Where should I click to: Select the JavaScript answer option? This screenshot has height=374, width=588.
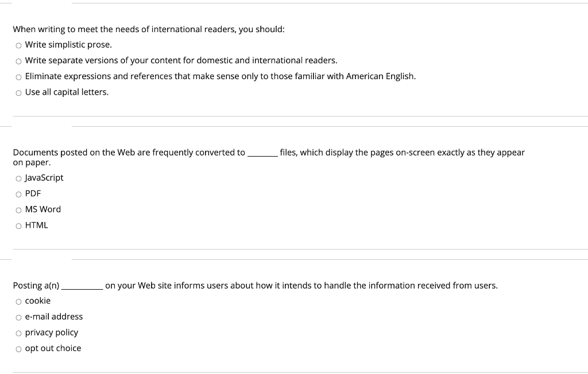(x=18, y=178)
